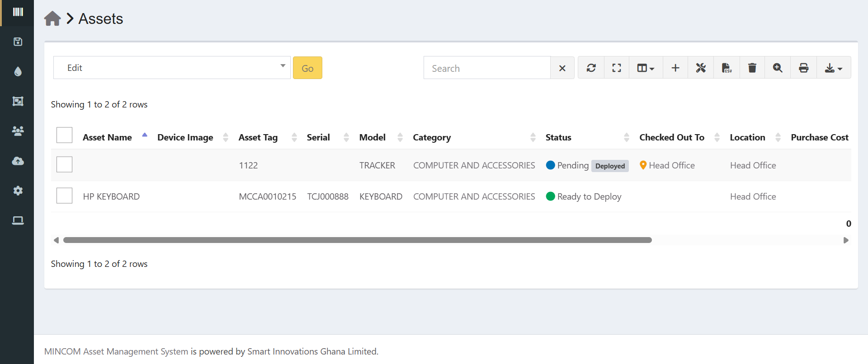The width and height of the screenshot is (868, 364).
Task: Toggle fullscreen table view
Action: (617, 68)
